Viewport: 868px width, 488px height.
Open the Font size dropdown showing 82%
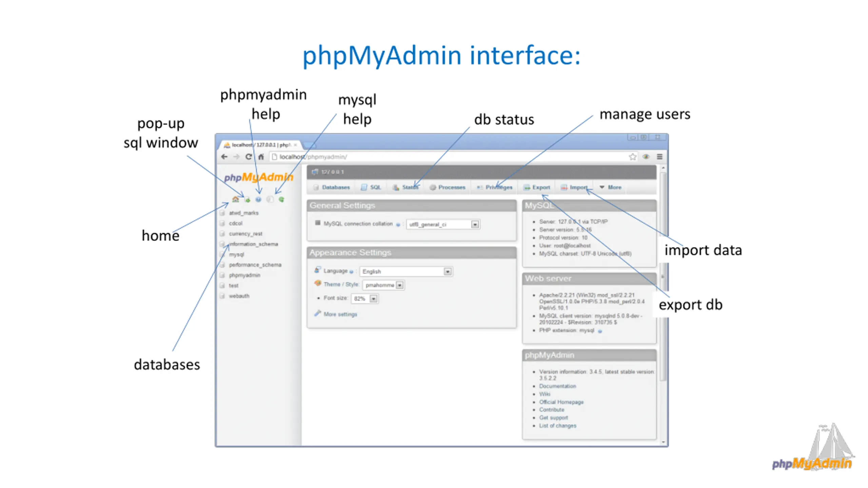click(364, 299)
